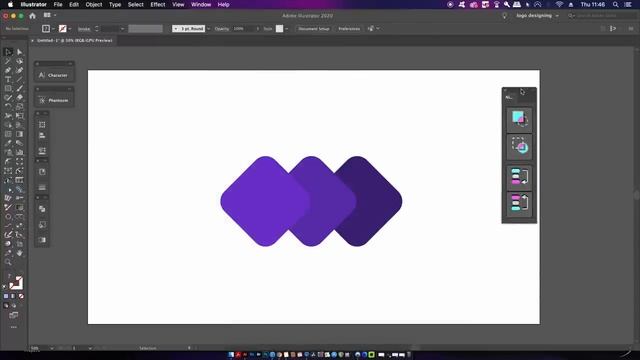Click the Document Setup button

[x=313, y=29]
